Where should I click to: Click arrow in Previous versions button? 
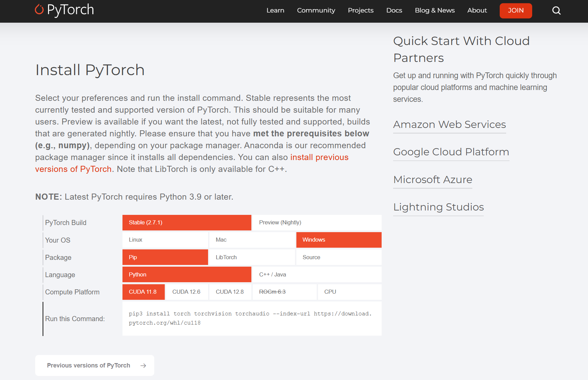143,365
